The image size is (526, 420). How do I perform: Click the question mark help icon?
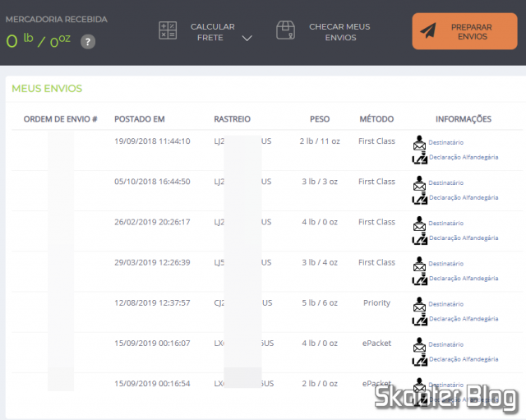point(88,42)
